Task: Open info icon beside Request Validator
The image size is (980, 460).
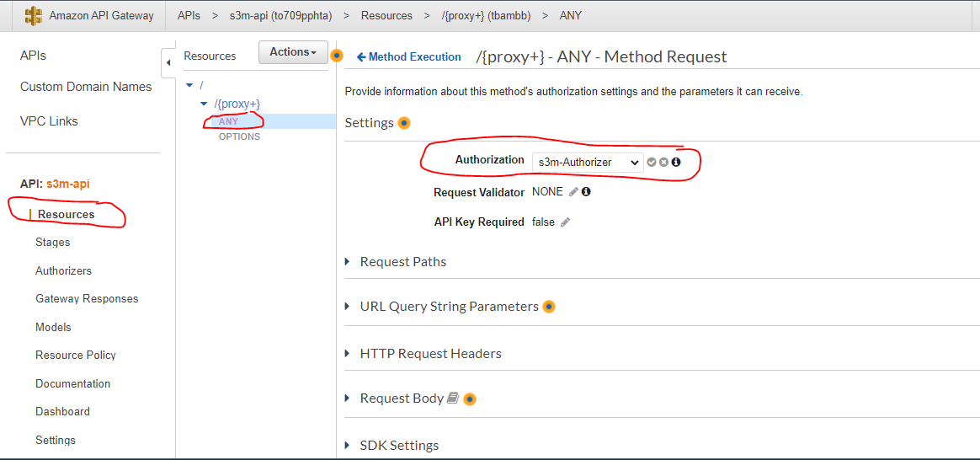Action: [x=586, y=192]
